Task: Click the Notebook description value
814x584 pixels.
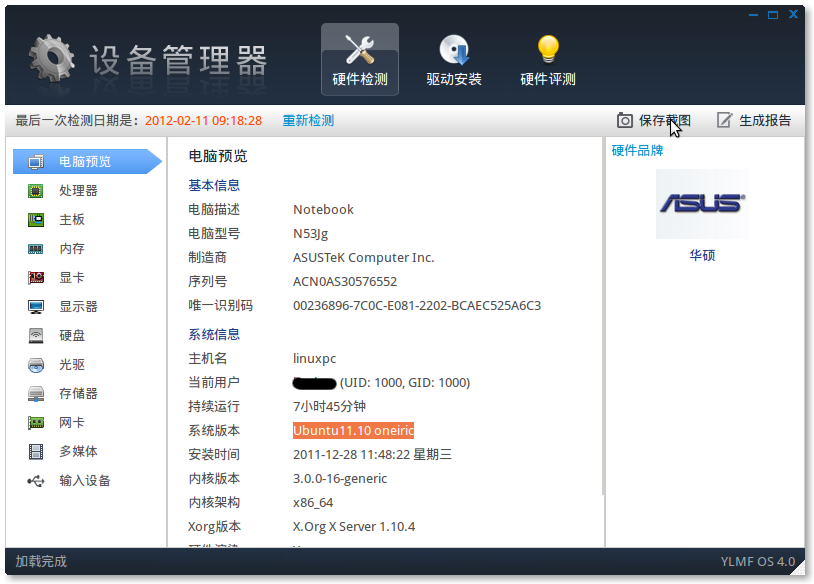Action: (323, 210)
